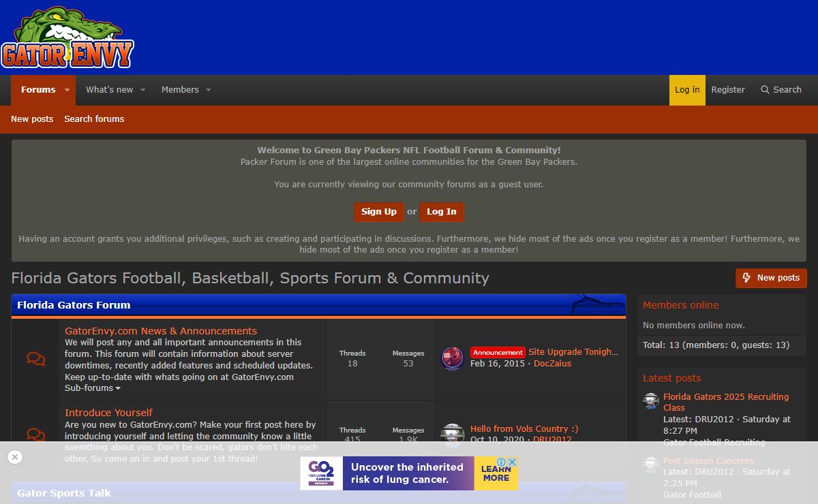
Task: Open the Latest posts heading link
Action: click(671, 378)
